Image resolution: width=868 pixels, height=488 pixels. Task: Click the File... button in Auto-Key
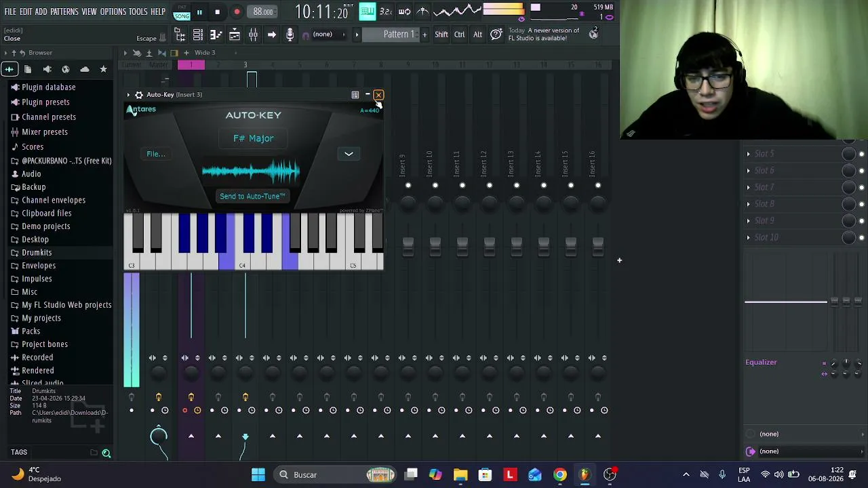coord(156,154)
